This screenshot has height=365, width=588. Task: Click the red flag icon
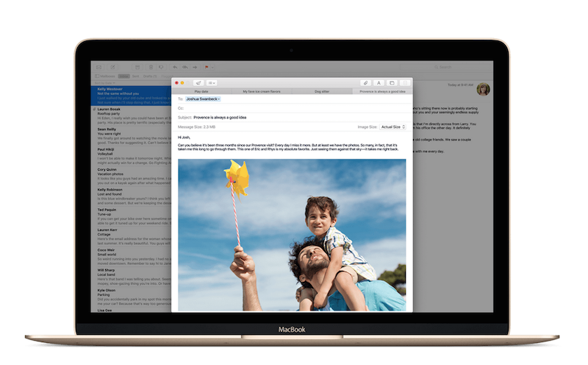tap(207, 67)
